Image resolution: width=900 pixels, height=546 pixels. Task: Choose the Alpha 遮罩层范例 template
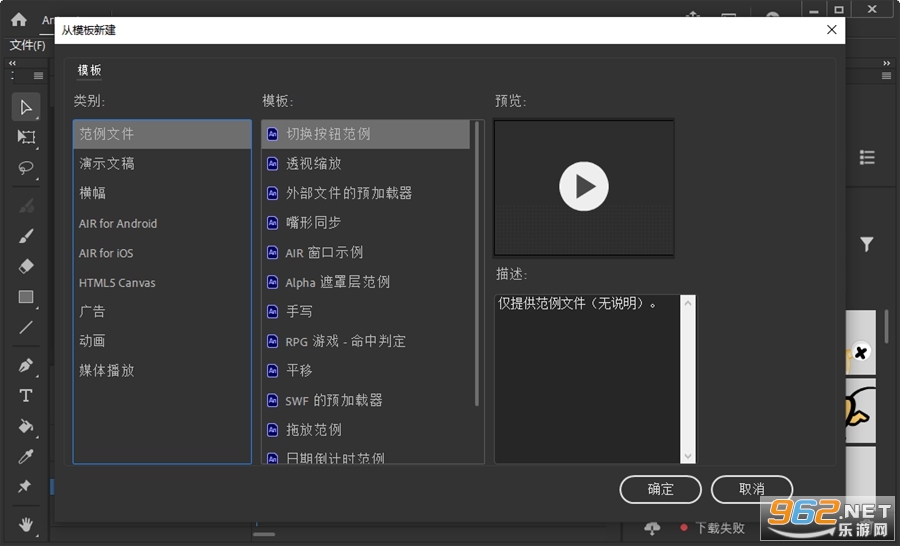(366, 282)
